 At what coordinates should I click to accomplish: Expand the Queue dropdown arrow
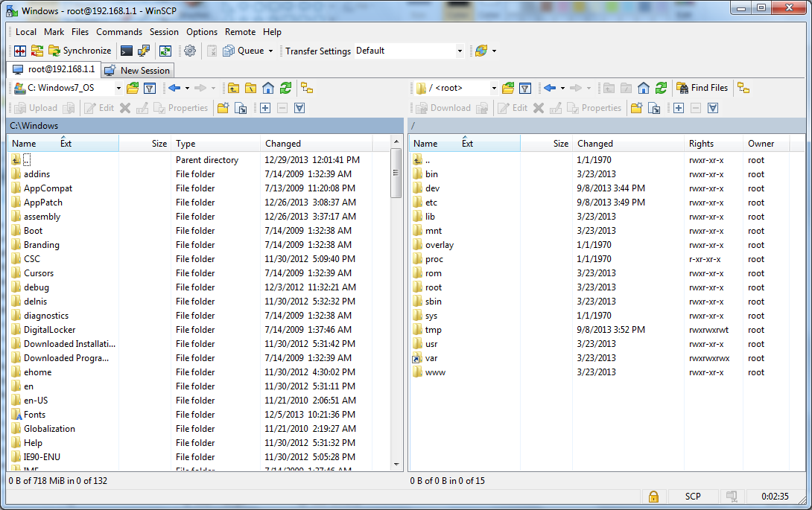point(271,51)
